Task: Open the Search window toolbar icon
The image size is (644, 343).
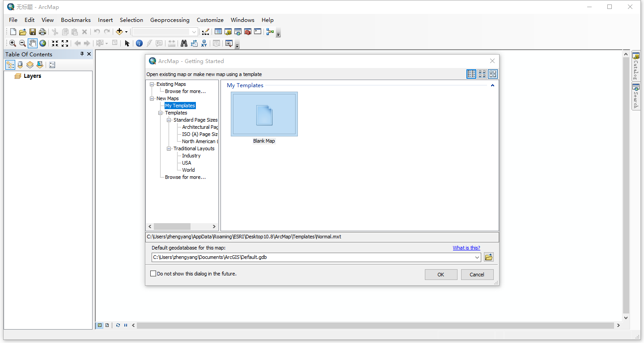Action: [x=238, y=32]
